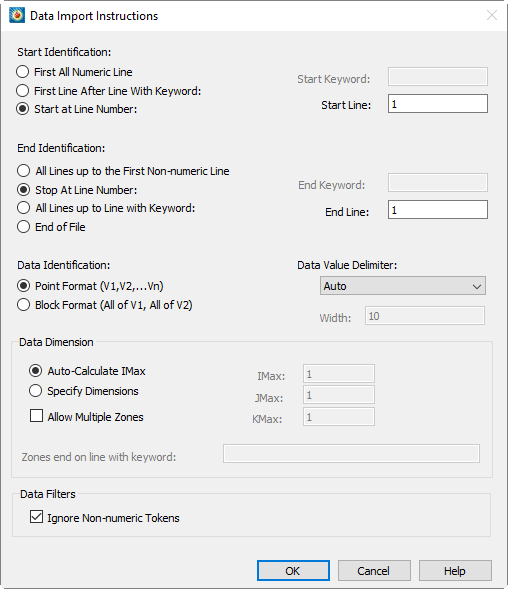
Task: Choose First Line After Line With Keyword
Action: click(x=23, y=91)
